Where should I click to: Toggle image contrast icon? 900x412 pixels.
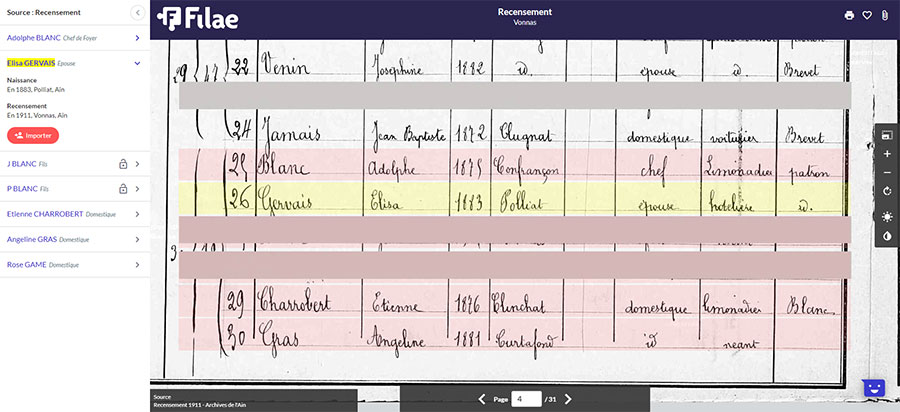coord(887,236)
